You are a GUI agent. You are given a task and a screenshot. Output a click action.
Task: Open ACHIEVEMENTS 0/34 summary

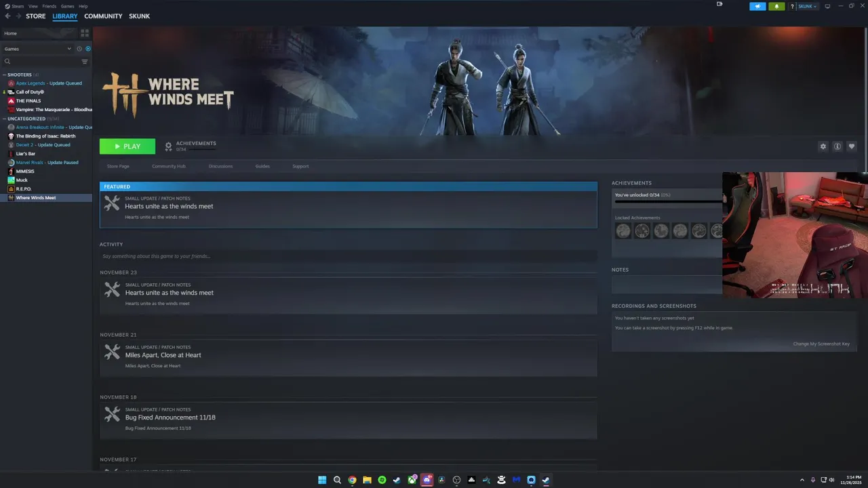(191, 146)
